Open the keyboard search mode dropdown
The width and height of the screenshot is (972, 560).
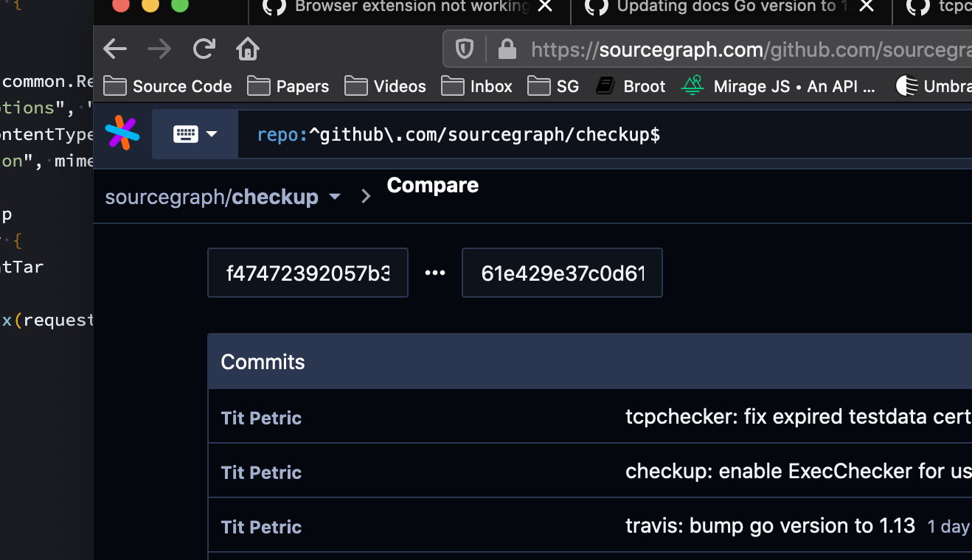(195, 134)
